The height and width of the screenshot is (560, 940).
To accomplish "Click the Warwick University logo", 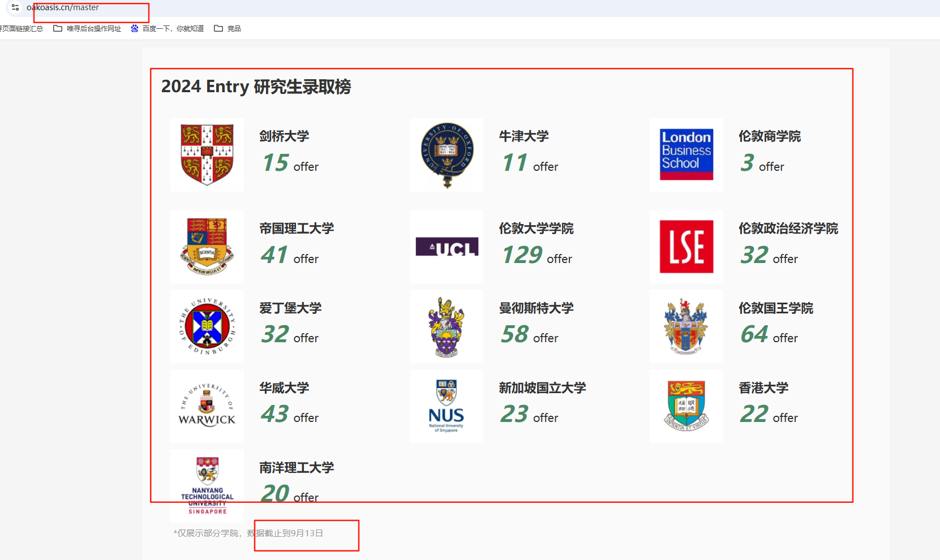I will pyautogui.click(x=207, y=406).
